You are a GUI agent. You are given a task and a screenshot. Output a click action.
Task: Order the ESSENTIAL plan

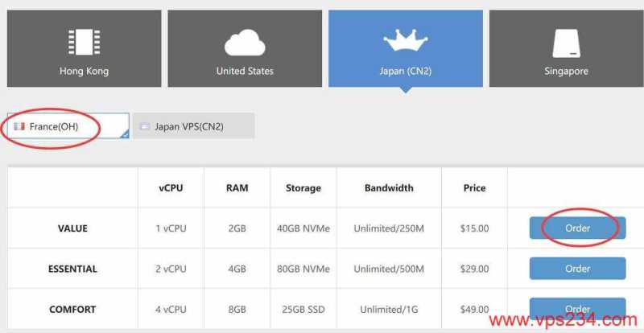577,269
